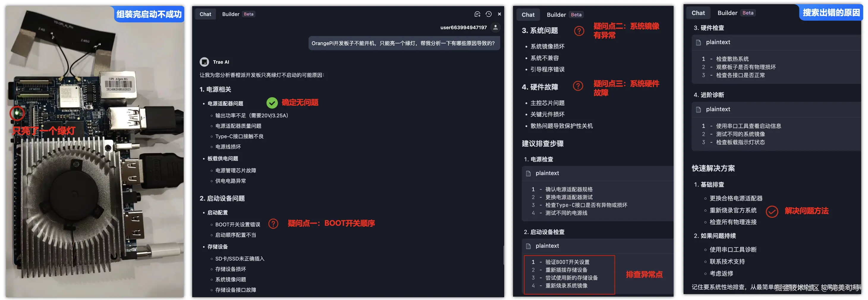Click file icon of plaintext block under 硬件检查

[x=698, y=42]
